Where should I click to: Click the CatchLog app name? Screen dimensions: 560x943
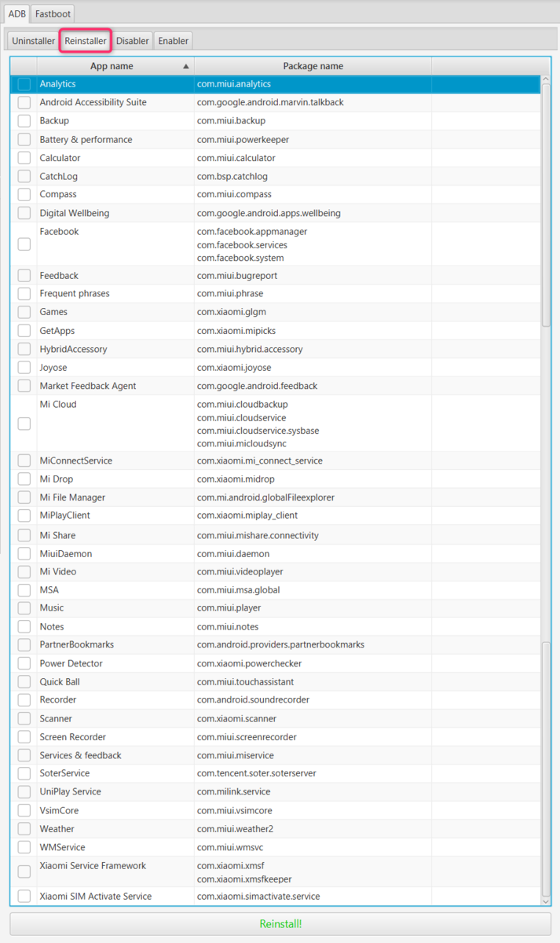click(59, 176)
